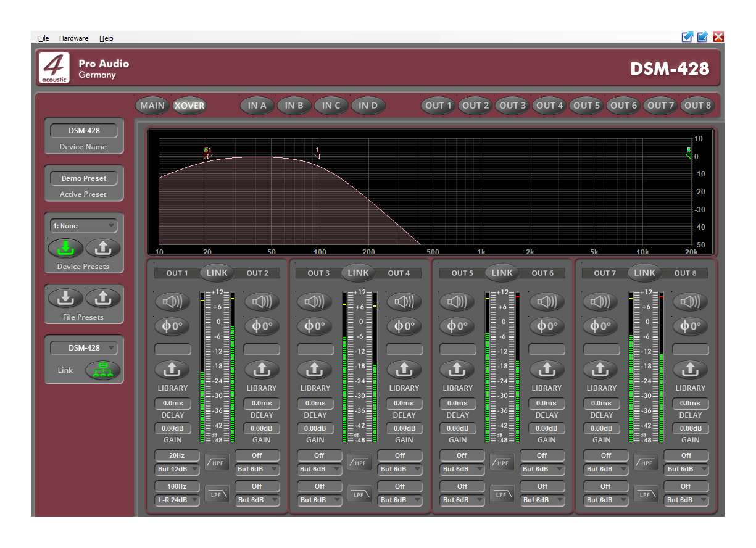Open the DSM-428 Link dropdown
Viewport: 756px width, 548px height.
point(83,347)
